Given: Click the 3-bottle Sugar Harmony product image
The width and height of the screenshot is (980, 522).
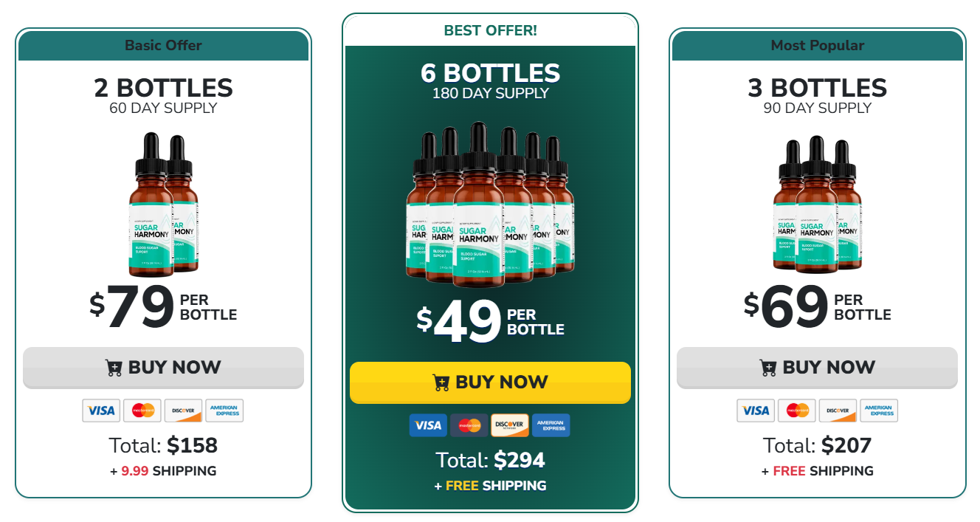Looking at the screenshot, I should coord(817,204).
